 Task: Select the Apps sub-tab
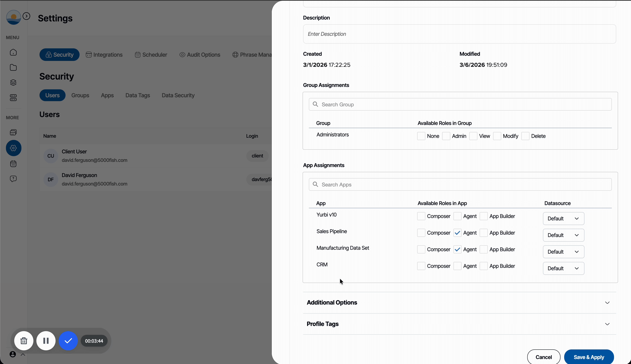(107, 95)
